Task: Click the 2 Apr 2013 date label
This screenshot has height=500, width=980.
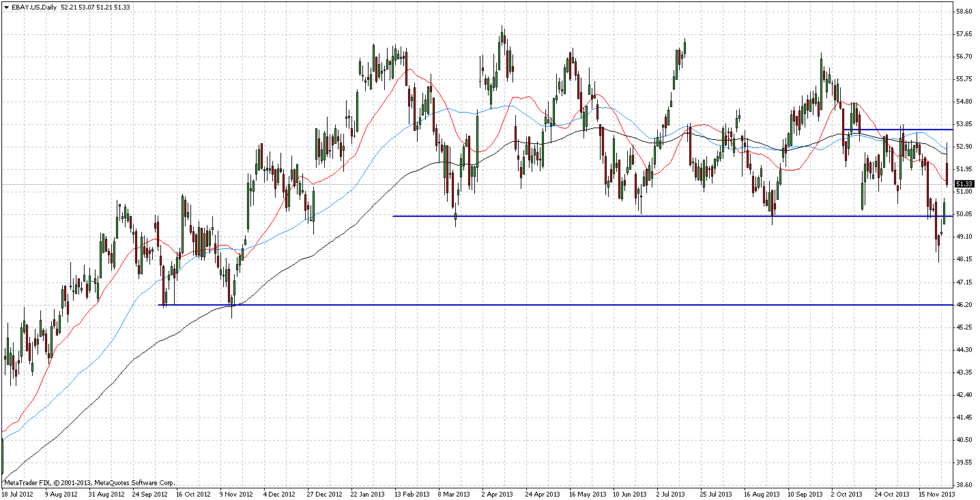Action: pyautogui.click(x=495, y=494)
